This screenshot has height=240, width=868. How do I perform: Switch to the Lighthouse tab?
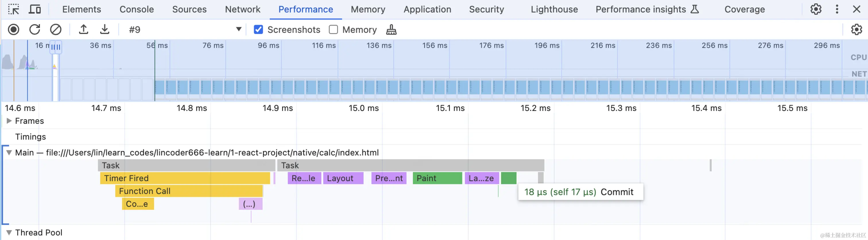tap(554, 9)
